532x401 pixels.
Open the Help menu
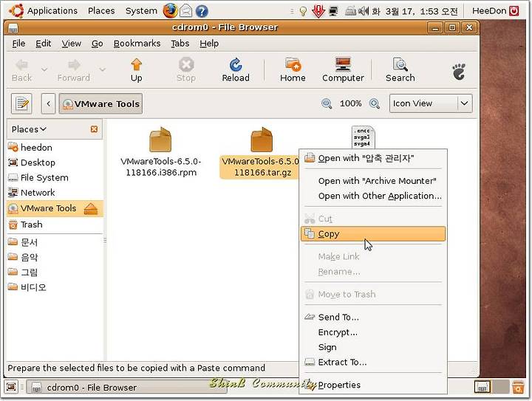coord(209,44)
